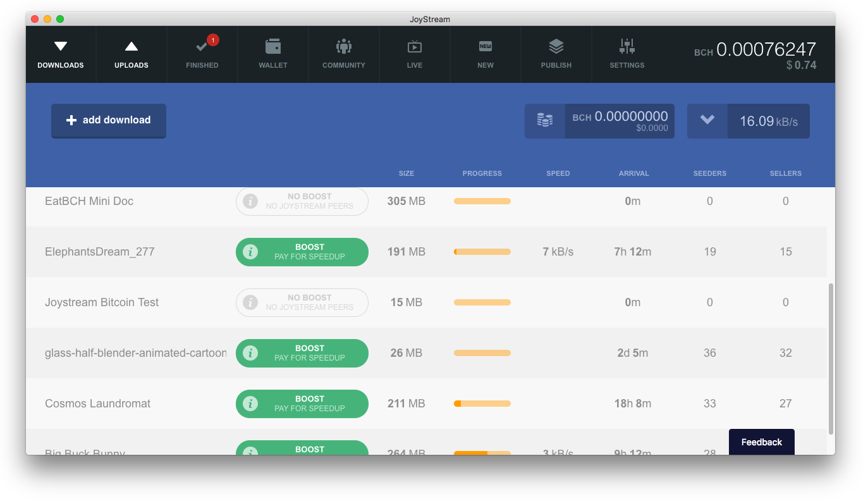The width and height of the screenshot is (868, 501).
Task: Click the BCH 0.00000000 spending amount
Action: [x=620, y=116]
